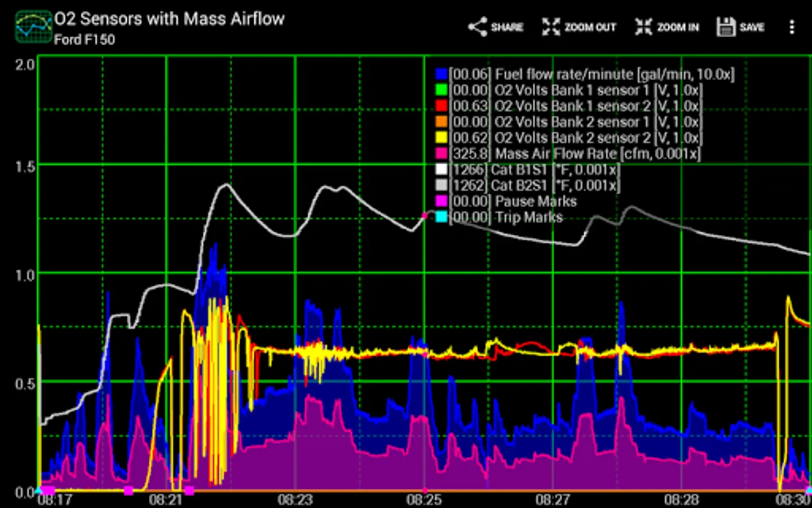
Task: Select the O2 Volts Bank 2 sensor 2 legend entry
Action: click(x=569, y=138)
